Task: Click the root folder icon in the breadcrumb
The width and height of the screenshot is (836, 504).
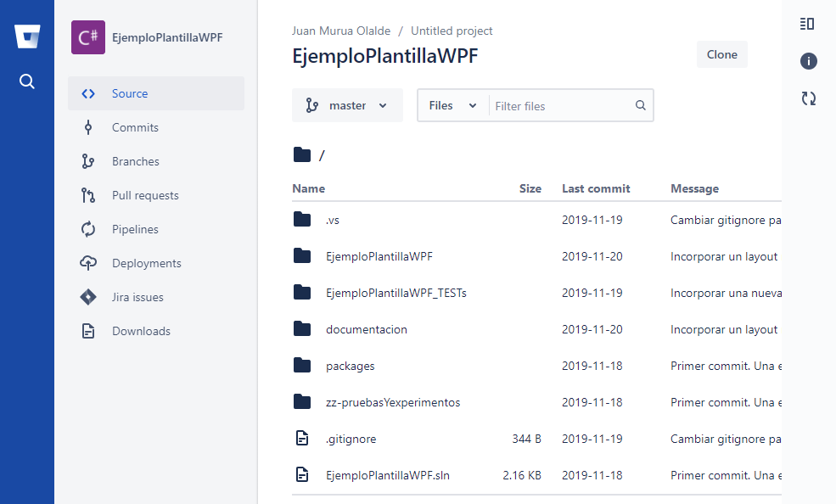Action: coord(302,154)
